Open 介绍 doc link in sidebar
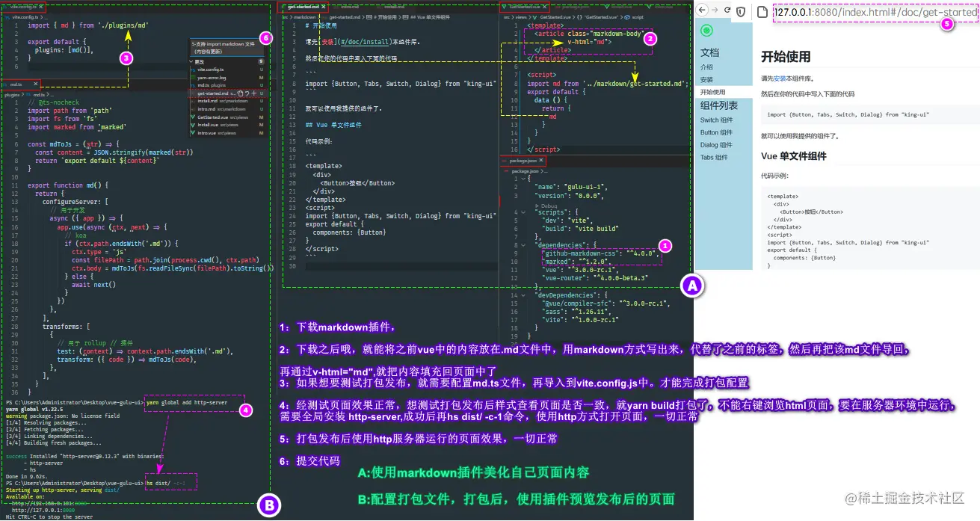 click(x=706, y=67)
